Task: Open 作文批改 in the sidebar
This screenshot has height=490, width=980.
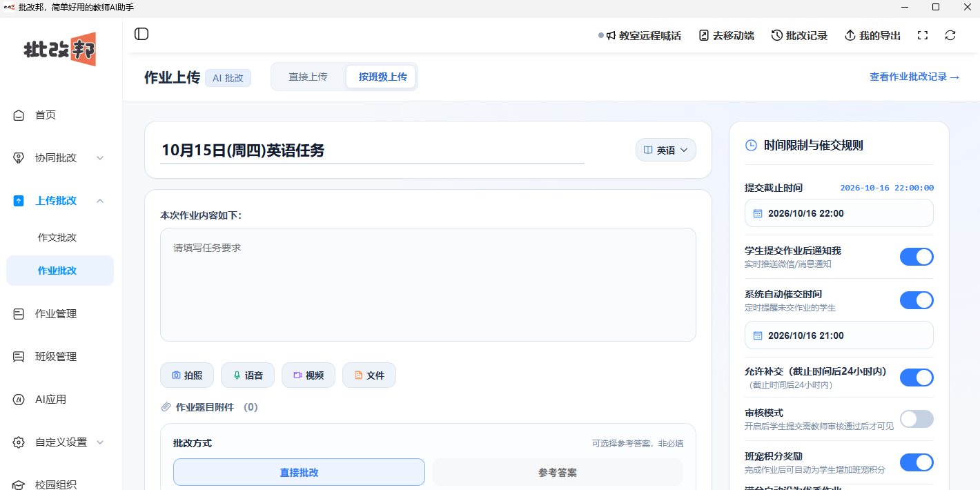Action: click(x=57, y=237)
